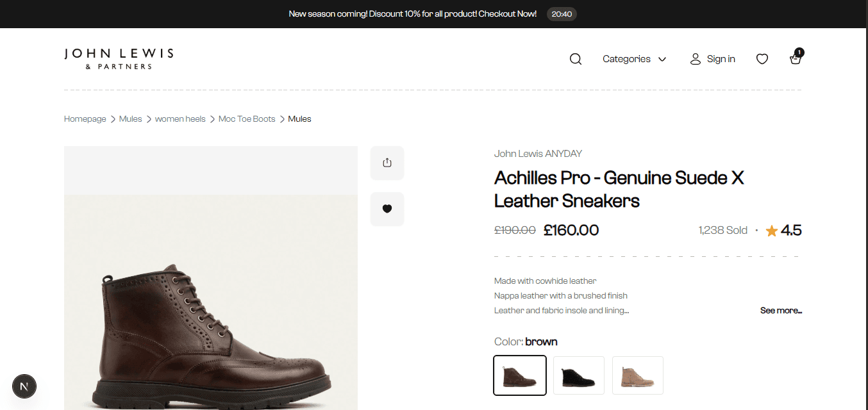
Task: Select the brown color swatch
Action: click(520, 375)
